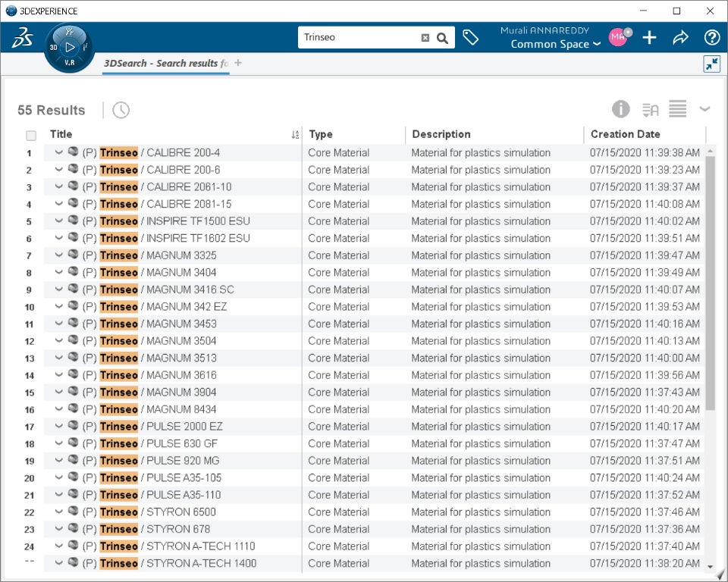Expand the MAGNUM 3325 row chevron

point(58,255)
